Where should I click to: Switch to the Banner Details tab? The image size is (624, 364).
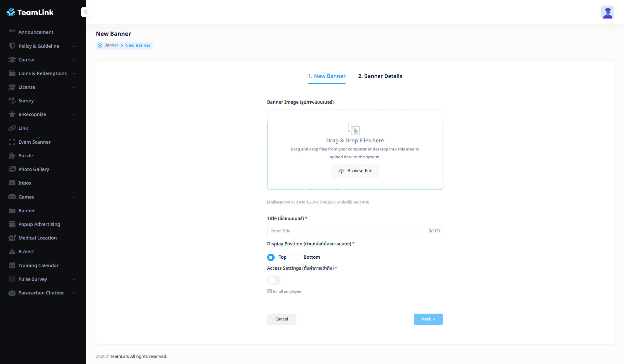tap(380, 76)
